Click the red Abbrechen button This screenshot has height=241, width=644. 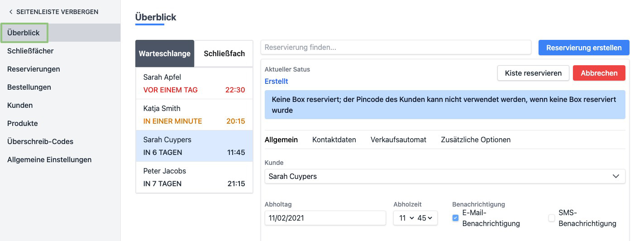click(x=599, y=73)
